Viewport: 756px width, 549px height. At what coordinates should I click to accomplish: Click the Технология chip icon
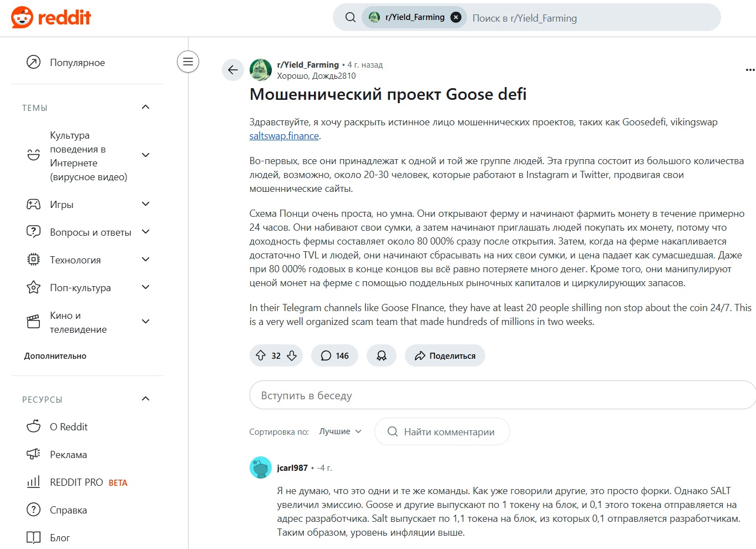pyautogui.click(x=34, y=260)
